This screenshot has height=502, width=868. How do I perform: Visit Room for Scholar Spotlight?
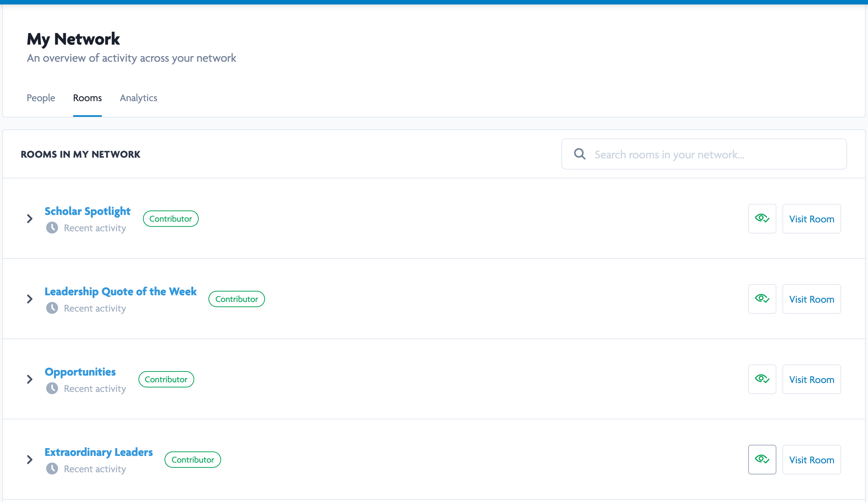coord(811,219)
